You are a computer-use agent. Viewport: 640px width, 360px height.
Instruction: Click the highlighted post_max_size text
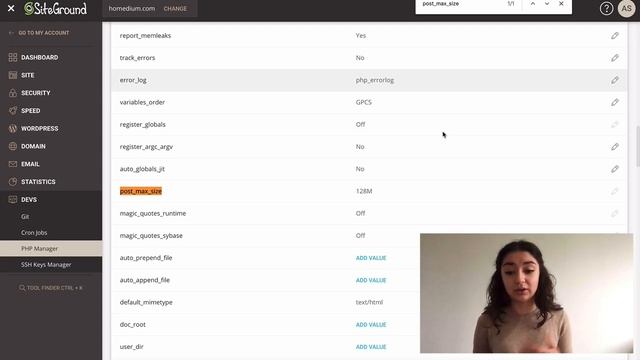141,191
